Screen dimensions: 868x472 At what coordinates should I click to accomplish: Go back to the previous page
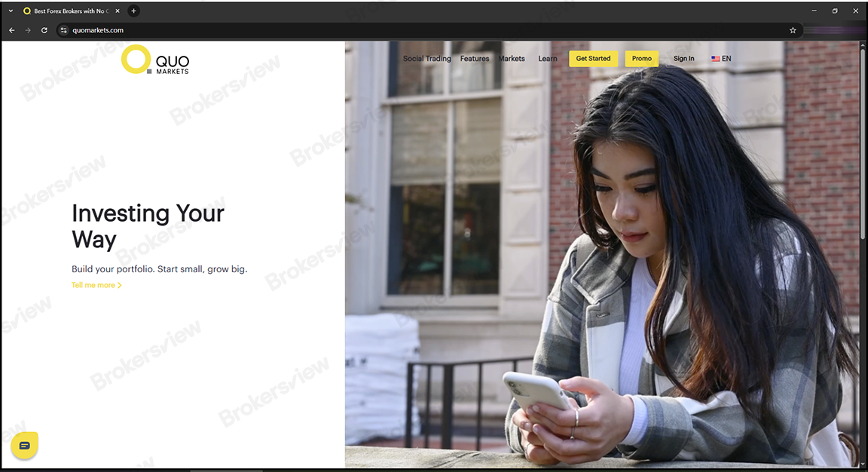point(11,30)
